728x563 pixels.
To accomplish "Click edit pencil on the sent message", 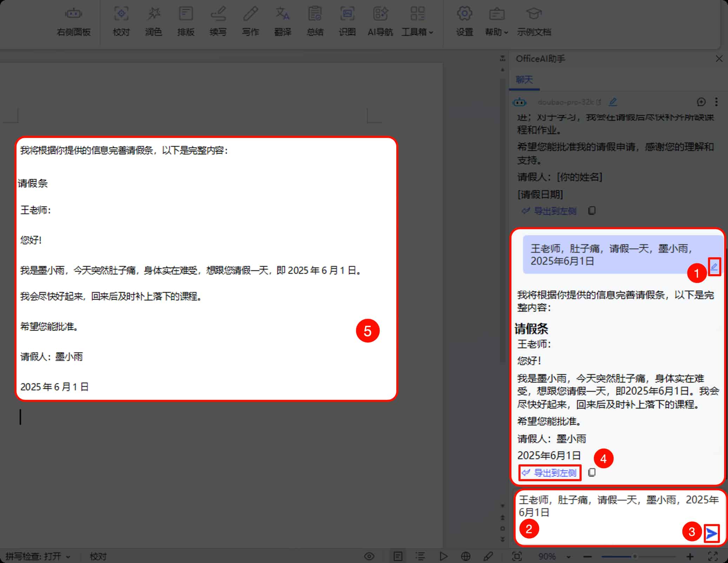I will click(x=714, y=267).
